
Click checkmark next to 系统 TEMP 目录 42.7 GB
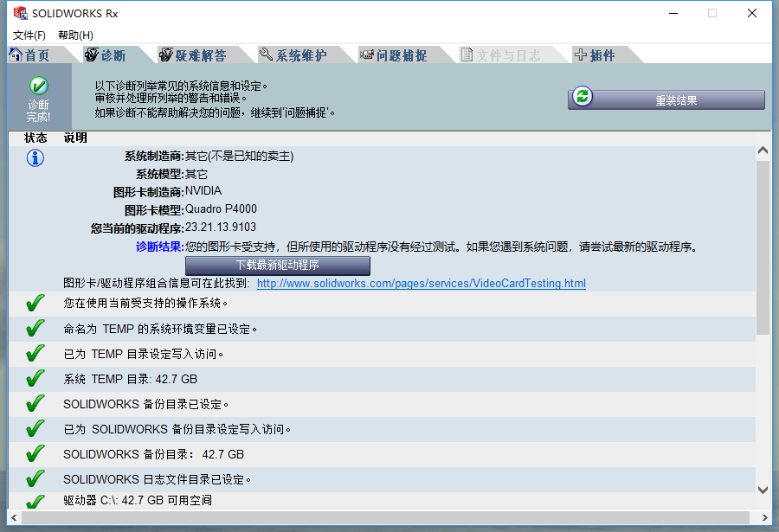(35, 378)
